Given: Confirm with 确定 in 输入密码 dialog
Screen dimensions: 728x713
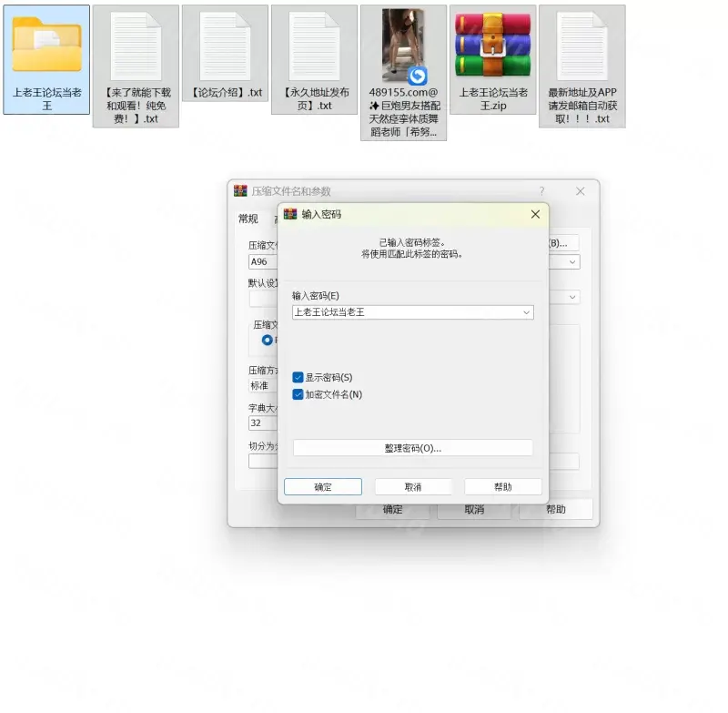Looking at the screenshot, I should (323, 487).
